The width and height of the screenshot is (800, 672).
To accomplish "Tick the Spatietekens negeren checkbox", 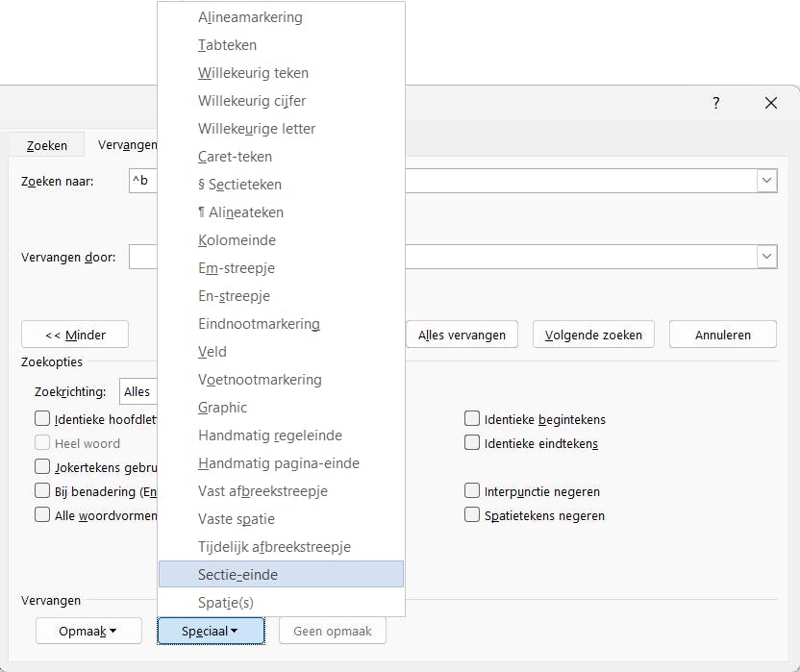I will pos(472,515).
